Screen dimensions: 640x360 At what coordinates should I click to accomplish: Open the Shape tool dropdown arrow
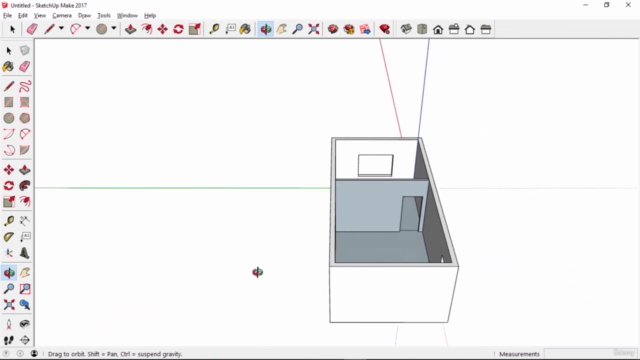[114, 29]
